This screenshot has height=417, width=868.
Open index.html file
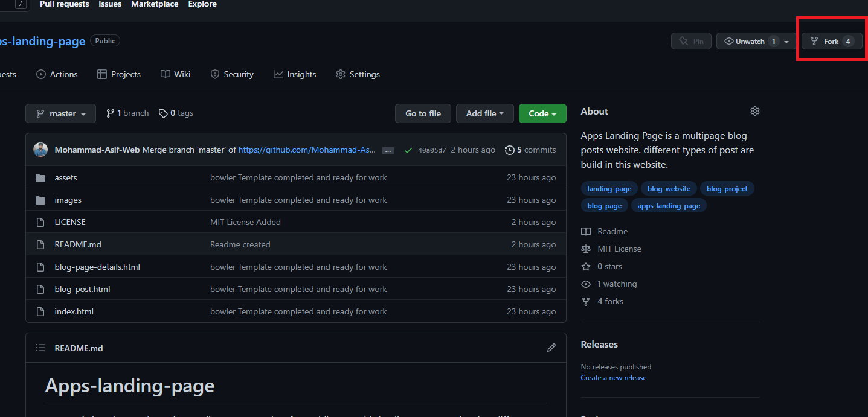click(74, 311)
